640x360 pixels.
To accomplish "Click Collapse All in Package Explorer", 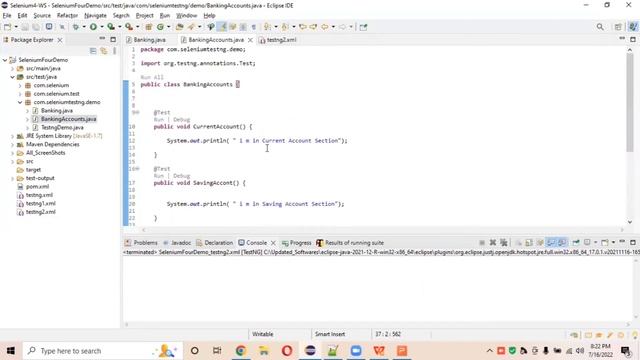I will (x=93, y=51).
